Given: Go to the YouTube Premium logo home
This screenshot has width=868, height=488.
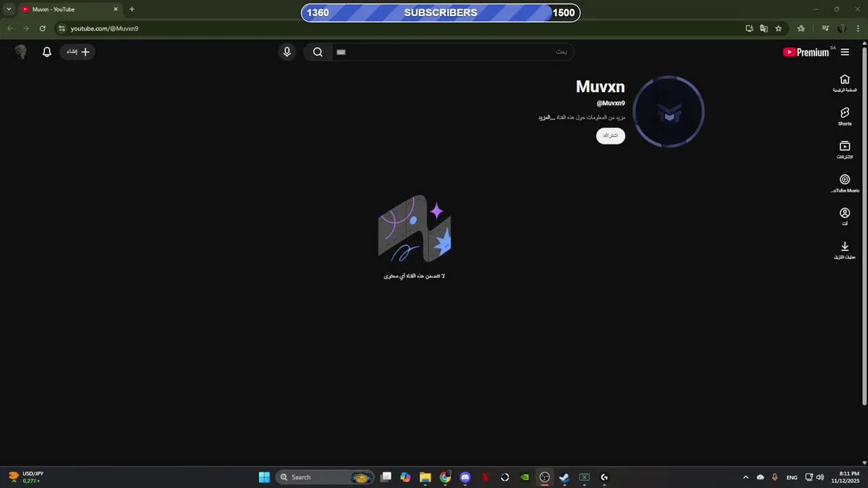Looking at the screenshot, I should coord(806,52).
